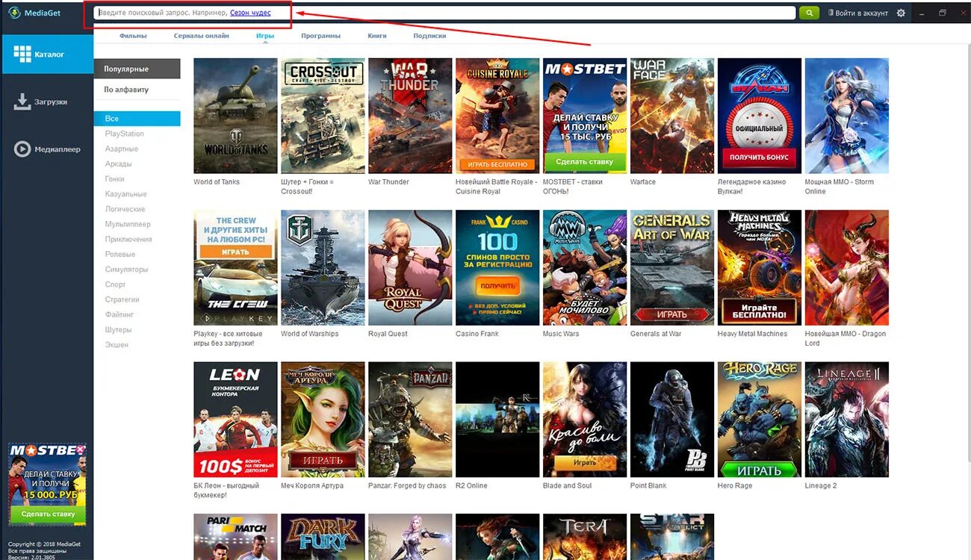
Task: Open the War Thunder thumbnail
Action: [410, 116]
